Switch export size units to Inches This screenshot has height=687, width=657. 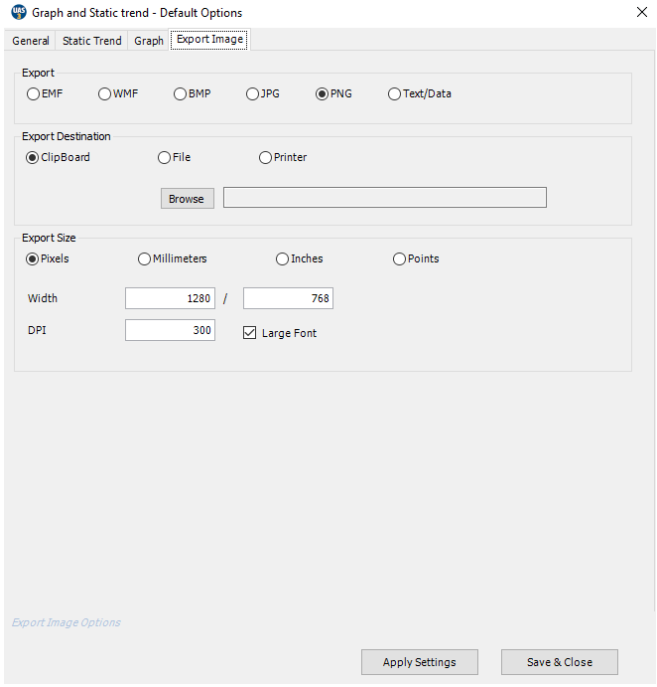pyautogui.click(x=283, y=259)
